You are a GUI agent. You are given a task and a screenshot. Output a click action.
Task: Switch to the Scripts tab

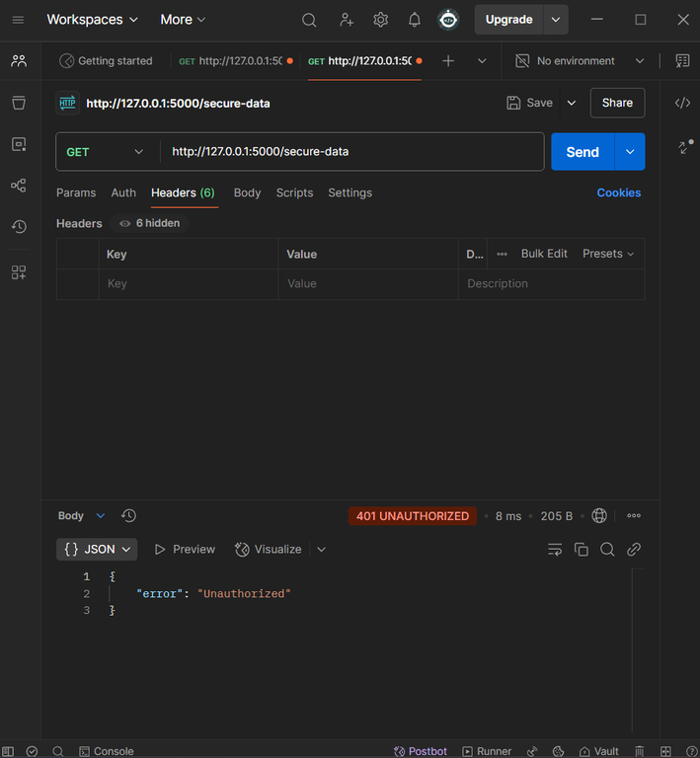tap(294, 192)
